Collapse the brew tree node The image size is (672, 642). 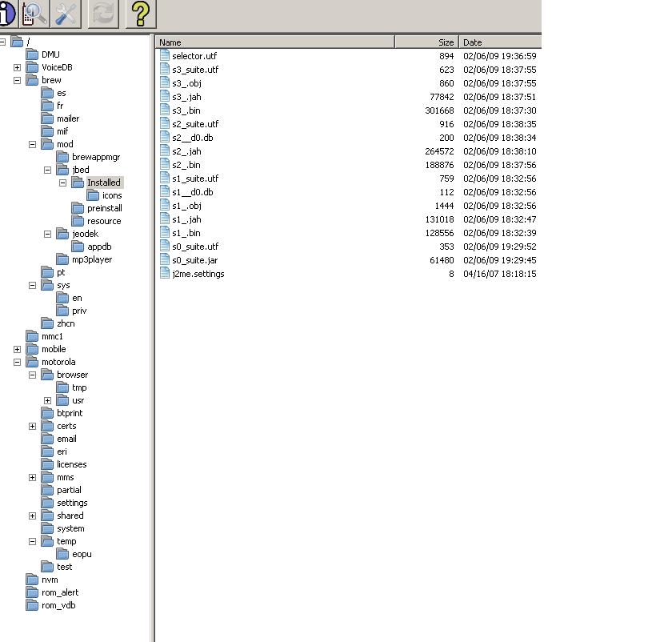(x=17, y=80)
